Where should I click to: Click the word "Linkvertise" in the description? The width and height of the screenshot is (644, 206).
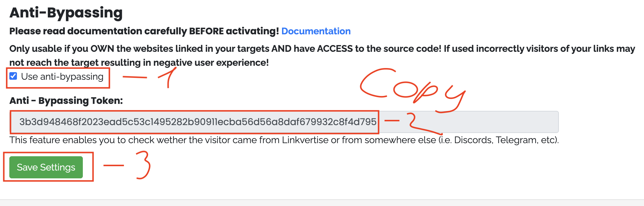click(x=305, y=140)
